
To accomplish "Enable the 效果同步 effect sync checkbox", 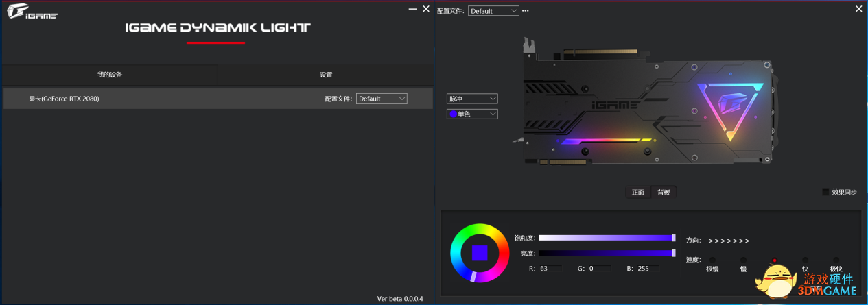I will [x=825, y=192].
